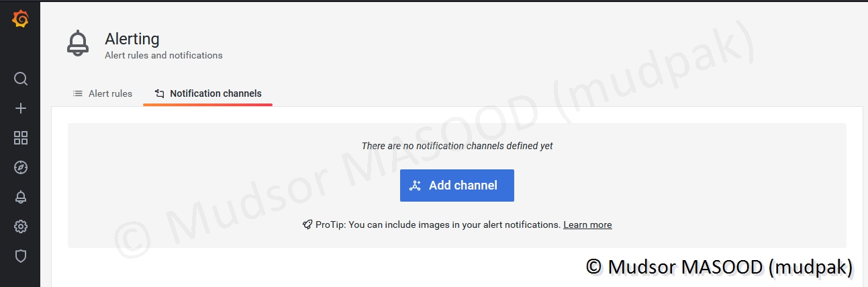
Task: Click the Alerting page title
Action: (132, 39)
